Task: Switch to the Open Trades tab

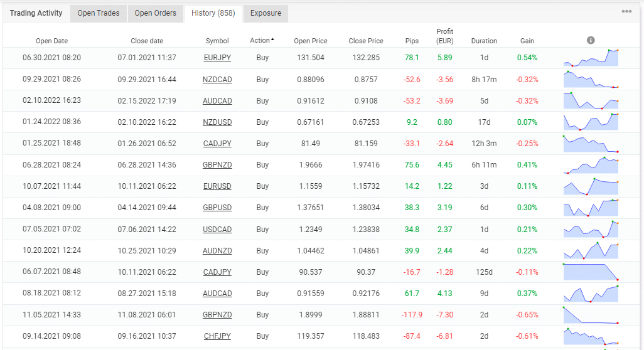Action: point(99,13)
